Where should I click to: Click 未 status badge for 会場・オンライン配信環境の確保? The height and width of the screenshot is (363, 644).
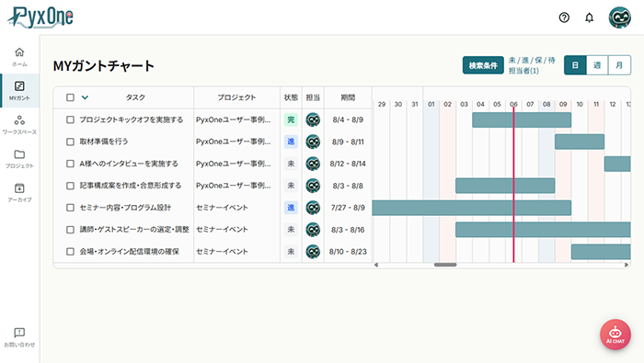[291, 252]
